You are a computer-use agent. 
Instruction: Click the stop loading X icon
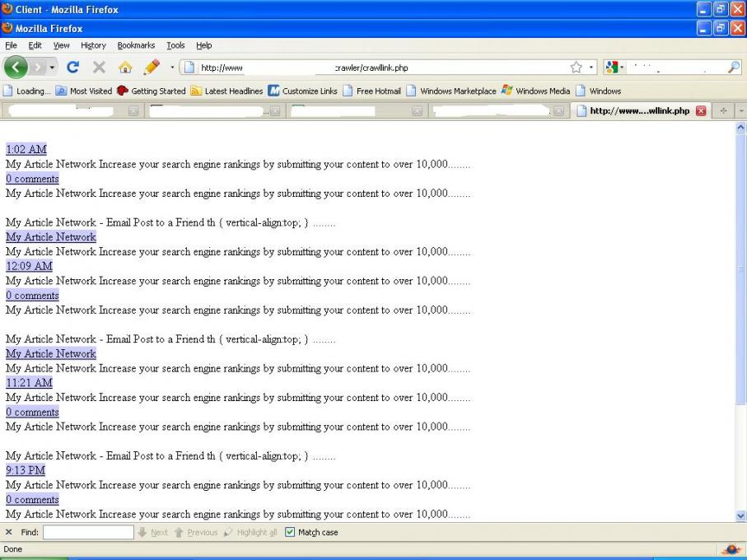coord(99,68)
